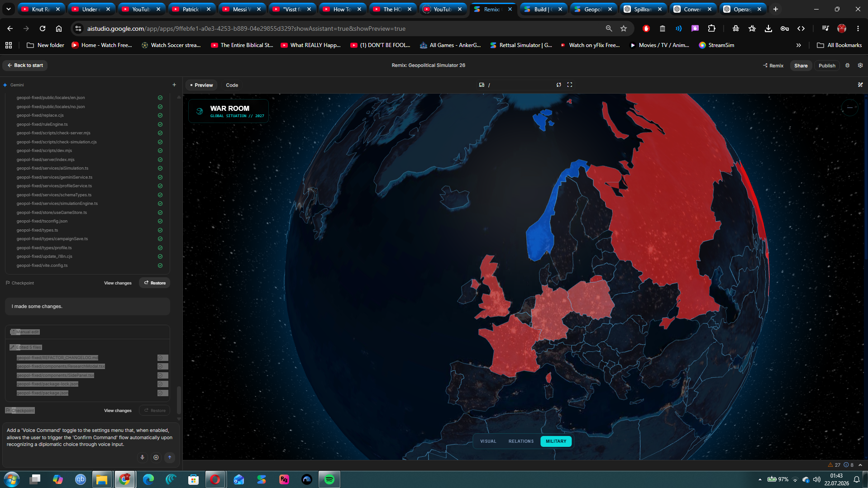
Task: Open File Explorer from the taskbar
Action: 102,479
